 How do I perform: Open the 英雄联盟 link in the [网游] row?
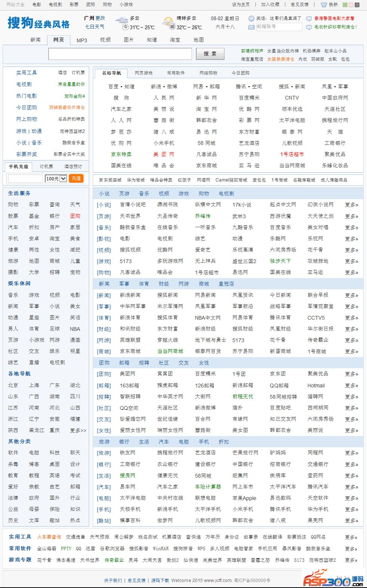130,340
